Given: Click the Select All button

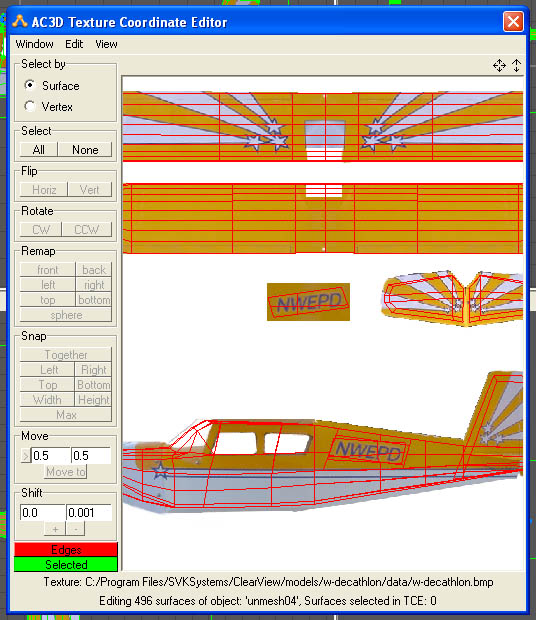Looking at the screenshot, I should point(39,150).
